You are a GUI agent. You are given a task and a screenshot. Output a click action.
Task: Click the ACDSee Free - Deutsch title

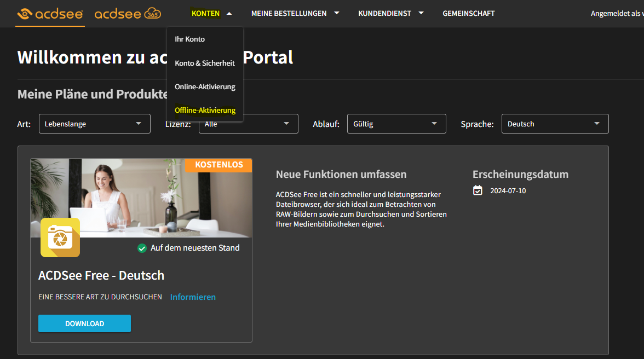tap(101, 275)
